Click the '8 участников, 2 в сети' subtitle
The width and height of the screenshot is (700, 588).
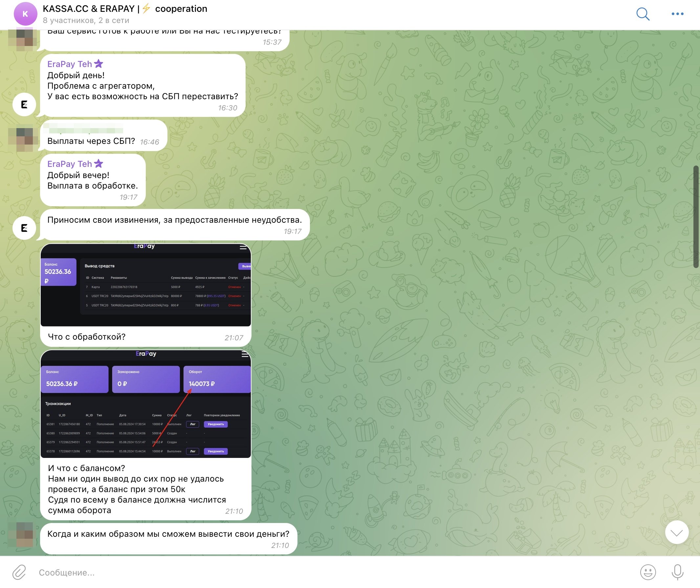point(86,21)
